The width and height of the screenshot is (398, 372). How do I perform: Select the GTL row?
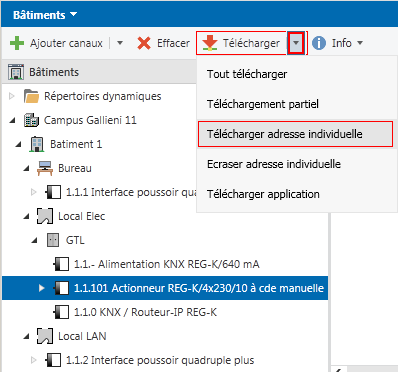pyautogui.click(x=165, y=240)
